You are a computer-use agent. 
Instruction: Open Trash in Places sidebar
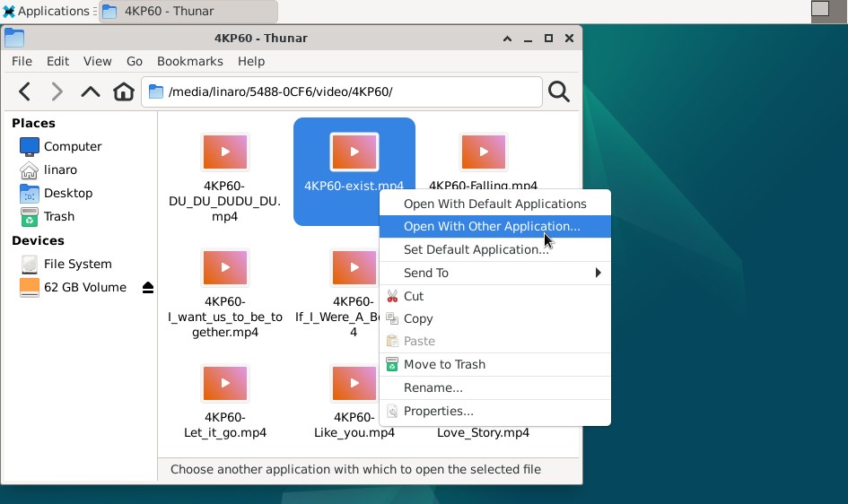[59, 216]
